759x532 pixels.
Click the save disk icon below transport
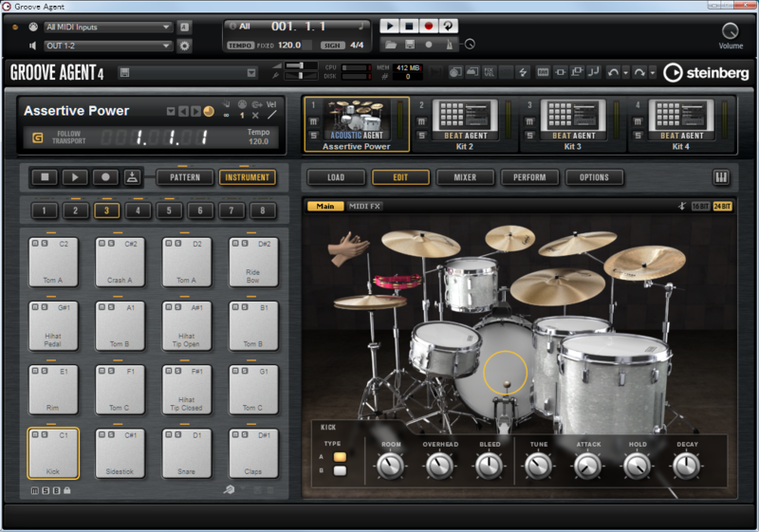(x=410, y=45)
